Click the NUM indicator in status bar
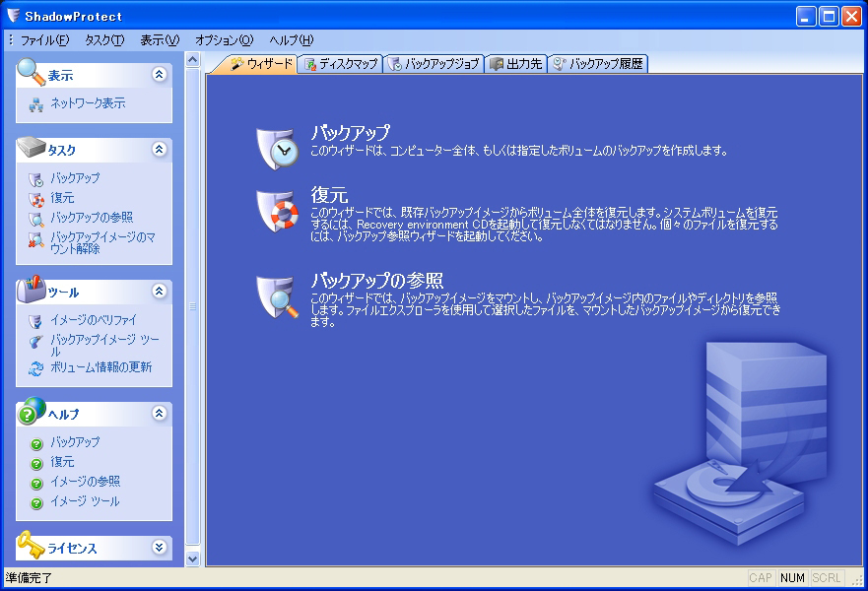Image resolution: width=868 pixels, height=591 pixels. pos(792,578)
